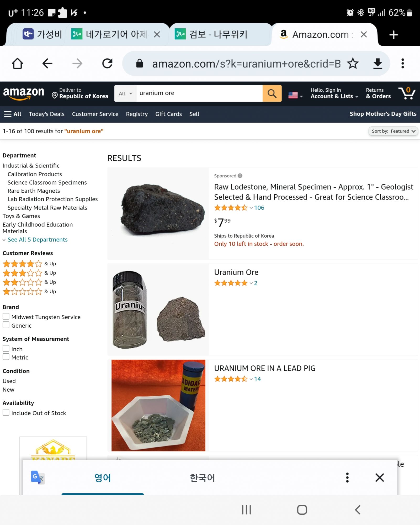Screen dimensions: 420x525
Task: Bookmark page using the star icon
Action: tap(353, 64)
